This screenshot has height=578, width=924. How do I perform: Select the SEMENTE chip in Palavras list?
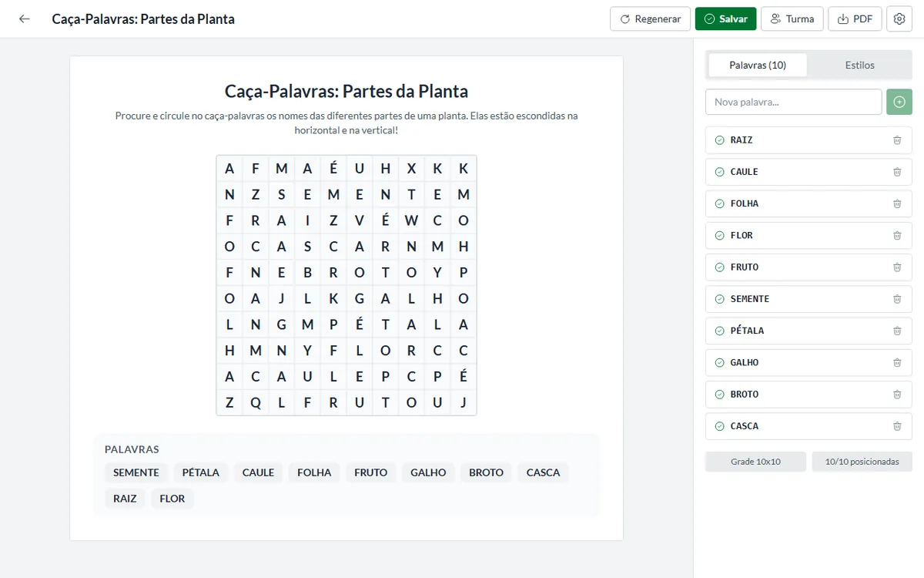click(136, 472)
